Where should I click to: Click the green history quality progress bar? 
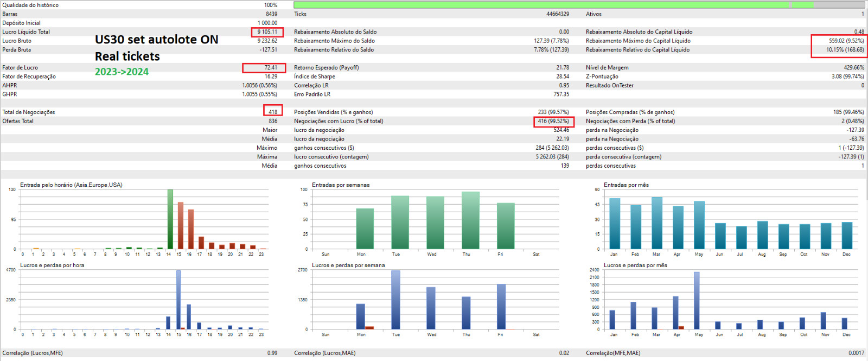579,5
